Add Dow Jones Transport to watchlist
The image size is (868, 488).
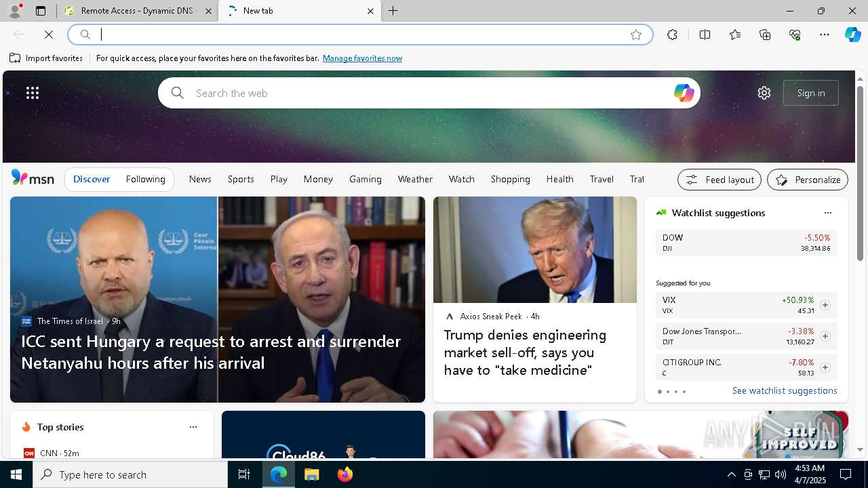(x=825, y=336)
